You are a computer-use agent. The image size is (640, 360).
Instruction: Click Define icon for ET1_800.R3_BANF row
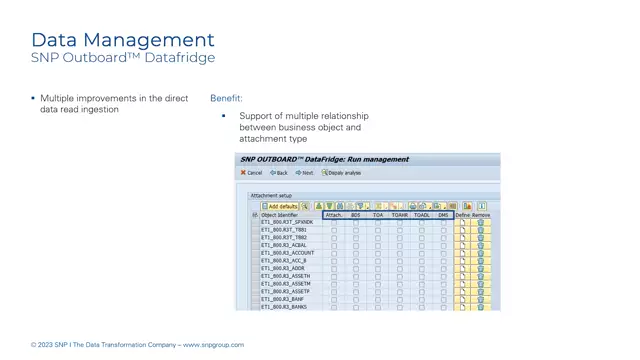[x=462, y=299]
